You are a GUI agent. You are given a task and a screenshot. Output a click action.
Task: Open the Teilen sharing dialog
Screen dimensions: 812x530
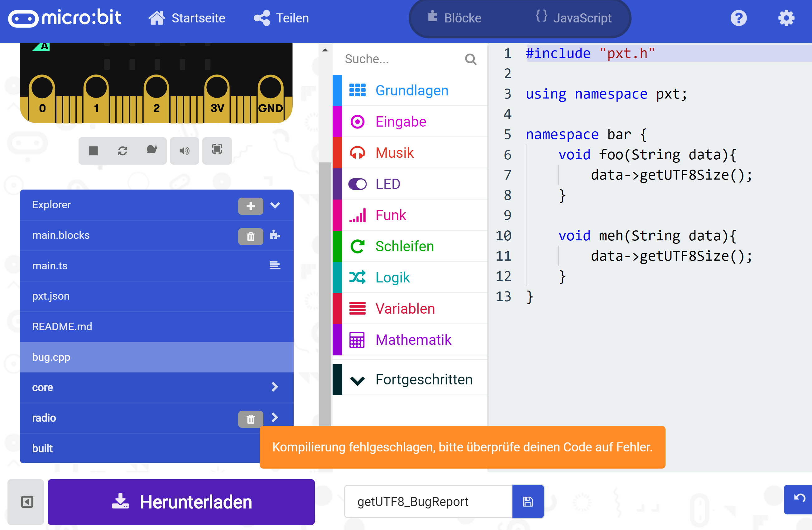[281, 18]
